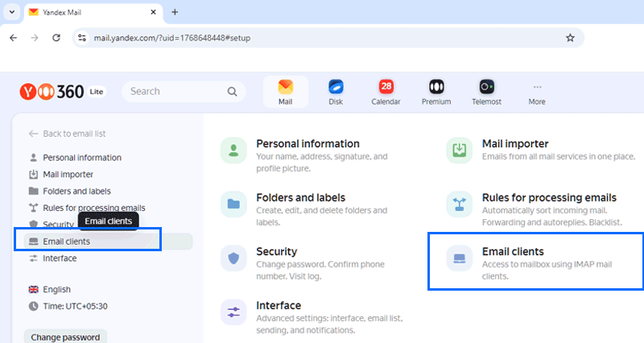Bookmark this page with the star

pos(570,38)
